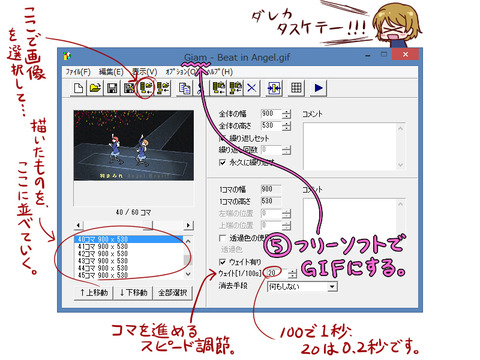The width and height of the screenshot is (480, 360).
Task: Click the frame slider thumb
Action: click(x=149, y=225)
